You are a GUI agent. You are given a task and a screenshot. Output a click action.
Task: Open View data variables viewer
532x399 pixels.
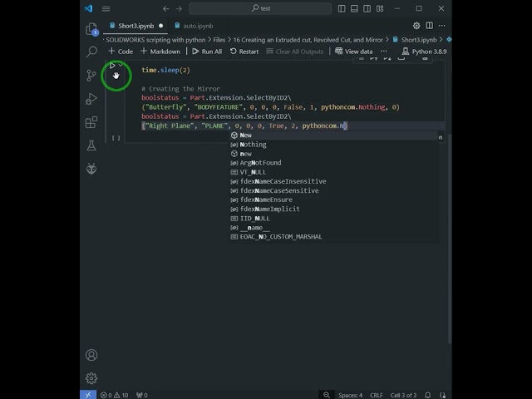354,52
